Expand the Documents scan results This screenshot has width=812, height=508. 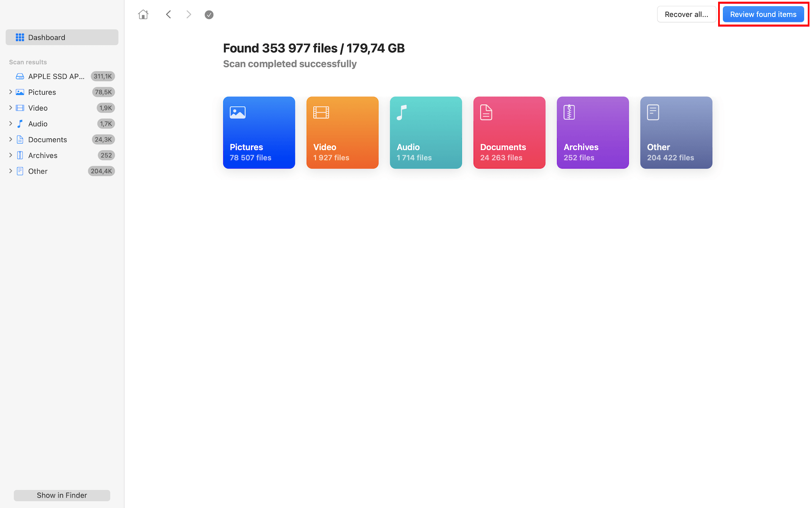tap(10, 139)
